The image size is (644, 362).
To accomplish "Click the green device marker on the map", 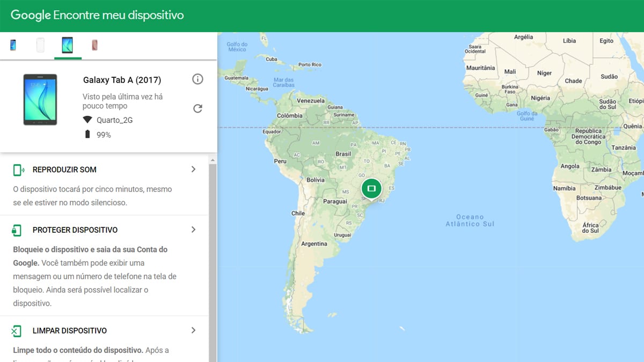I will [x=371, y=189].
